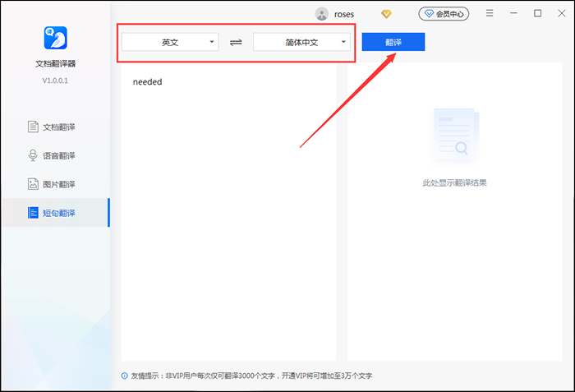Open 文档翻译 in the sidebar
The width and height of the screenshot is (575, 392).
click(56, 127)
